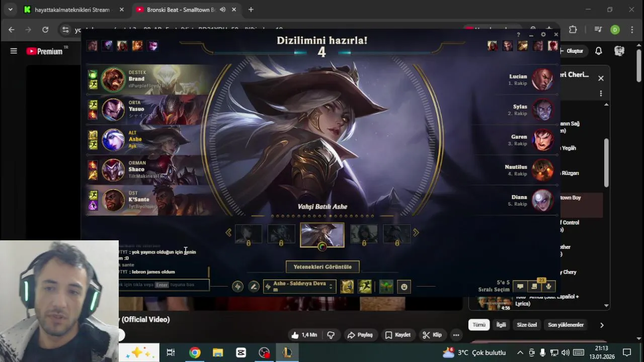Open Windows Task View in taskbar
The height and width of the screenshot is (362, 644).
[x=171, y=352]
